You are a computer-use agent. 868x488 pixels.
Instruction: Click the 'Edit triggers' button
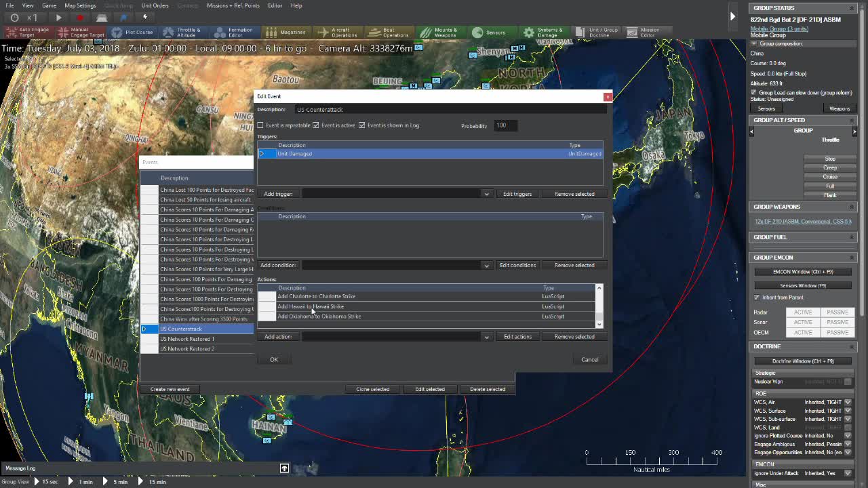517,194
